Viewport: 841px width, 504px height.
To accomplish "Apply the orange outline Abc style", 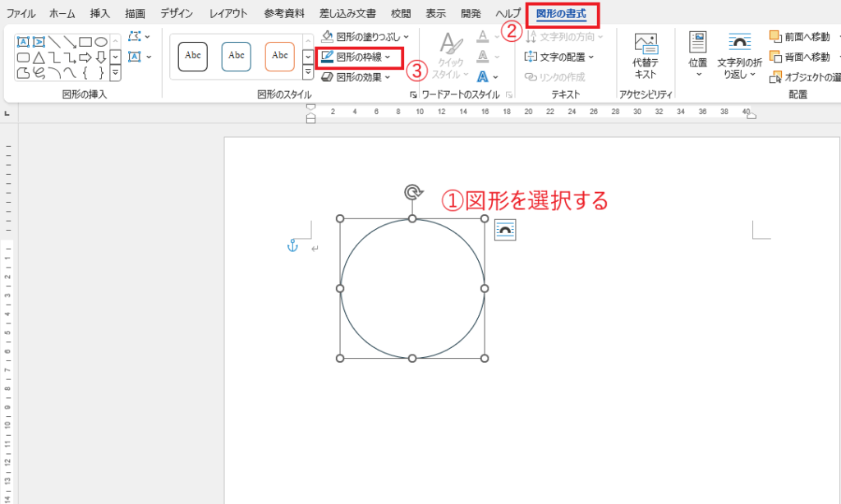I will pos(279,57).
